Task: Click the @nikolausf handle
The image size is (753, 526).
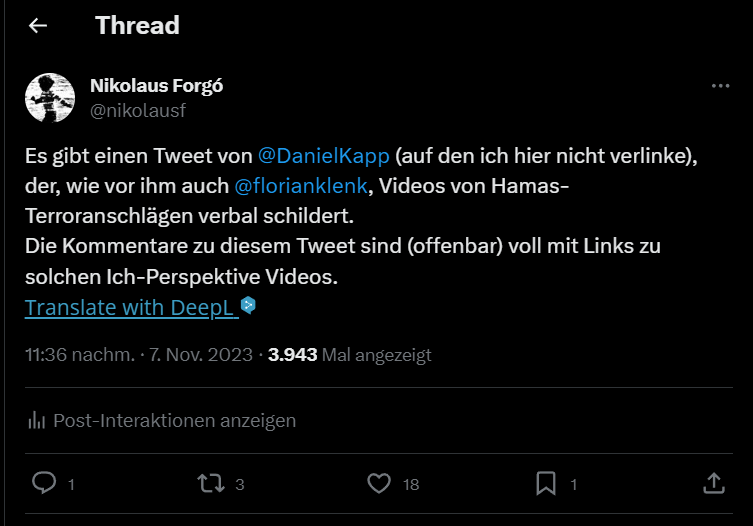Action: click(138, 110)
